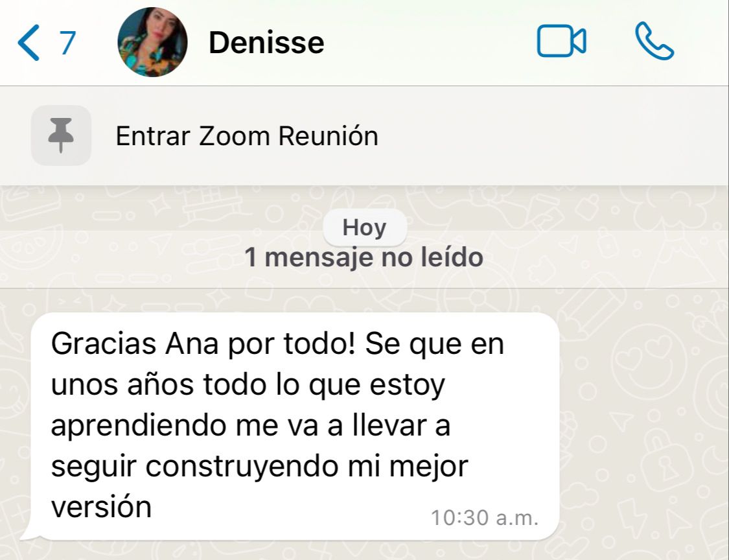Start a video call with Denisse
The width and height of the screenshot is (729, 560).
(x=561, y=41)
